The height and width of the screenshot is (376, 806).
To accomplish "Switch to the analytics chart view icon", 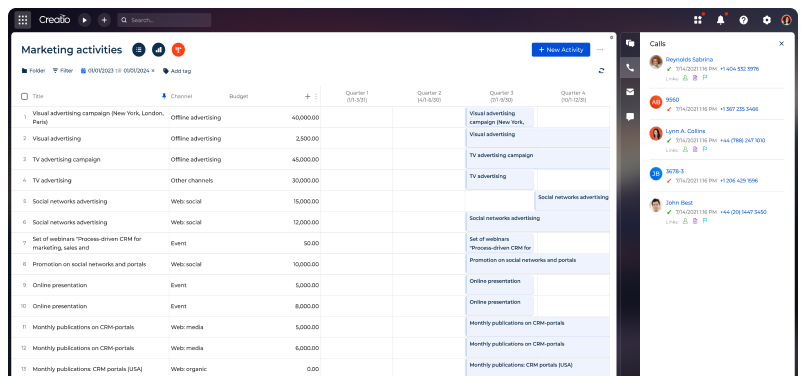I will pos(158,50).
